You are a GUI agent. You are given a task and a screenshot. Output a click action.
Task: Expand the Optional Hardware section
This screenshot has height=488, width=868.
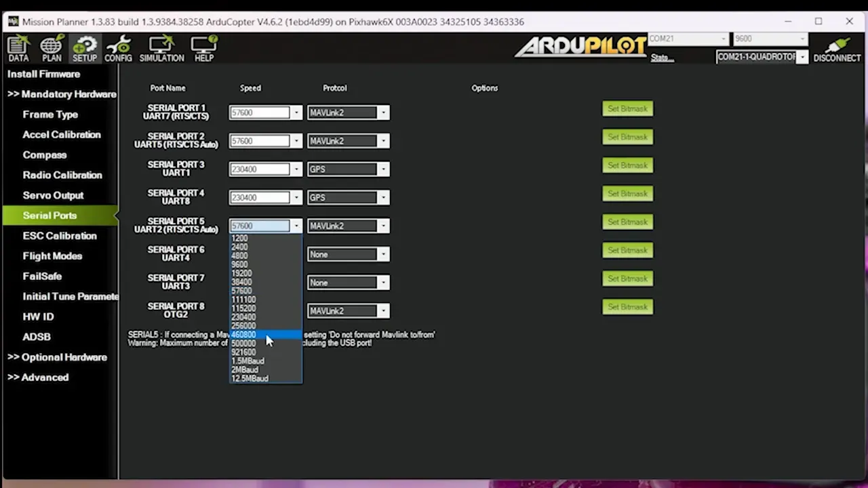pyautogui.click(x=58, y=357)
